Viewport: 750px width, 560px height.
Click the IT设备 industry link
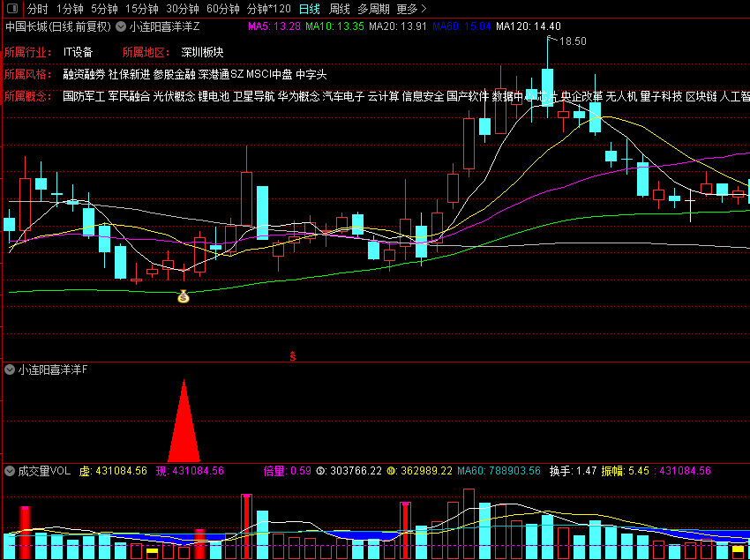tap(78, 52)
